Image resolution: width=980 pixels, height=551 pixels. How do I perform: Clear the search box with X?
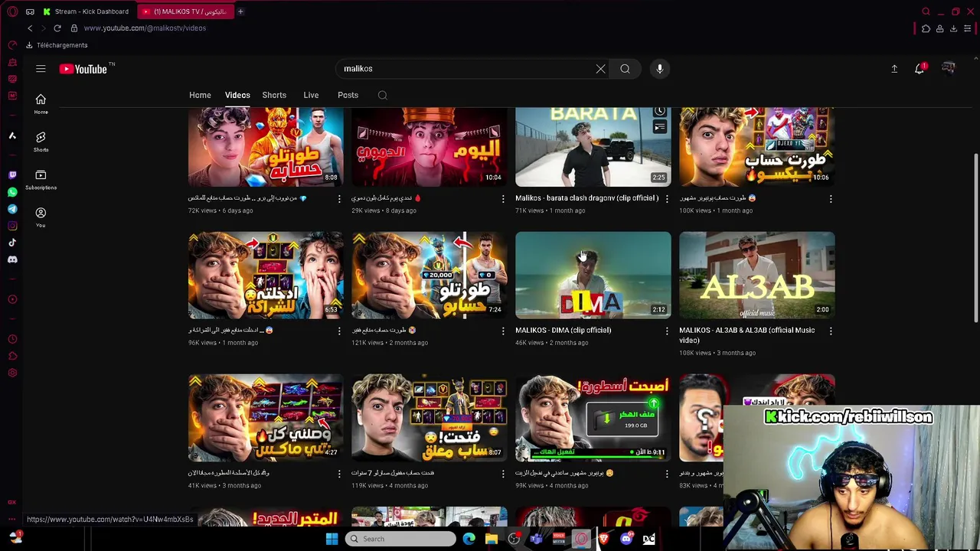coord(601,69)
